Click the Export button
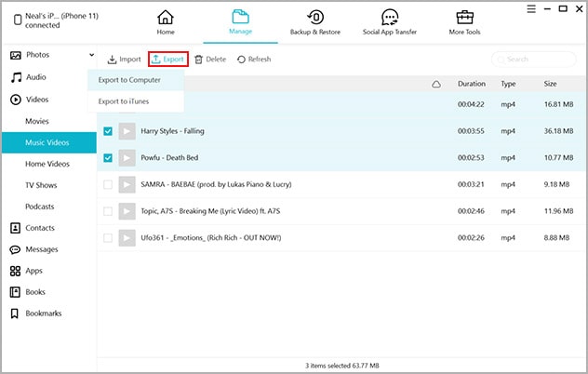The width and height of the screenshot is (588, 374). coord(168,60)
